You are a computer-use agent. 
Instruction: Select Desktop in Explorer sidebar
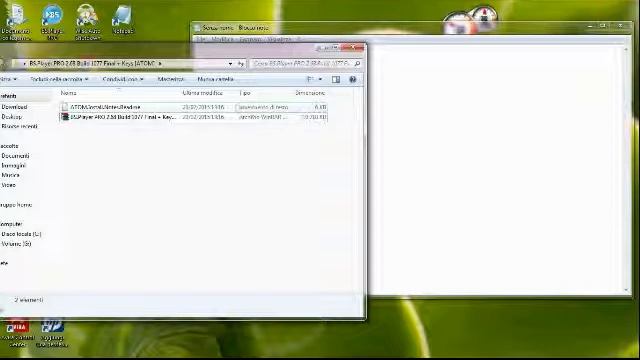pos(12,117)
